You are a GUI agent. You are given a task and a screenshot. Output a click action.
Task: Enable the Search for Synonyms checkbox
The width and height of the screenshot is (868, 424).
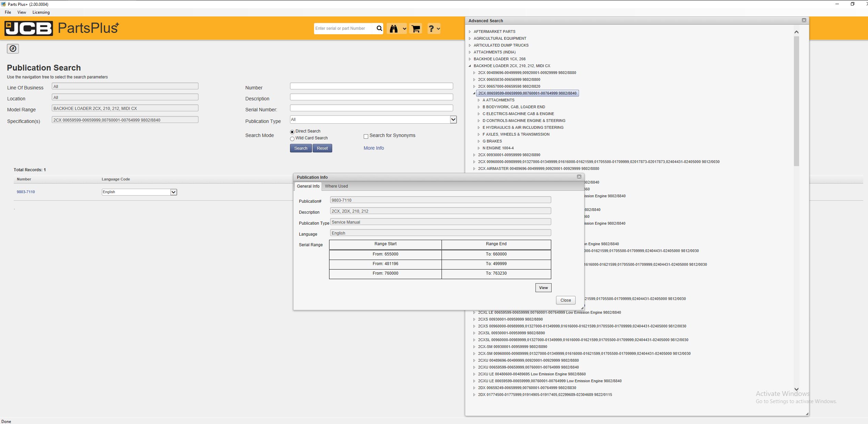coord(366,136)
